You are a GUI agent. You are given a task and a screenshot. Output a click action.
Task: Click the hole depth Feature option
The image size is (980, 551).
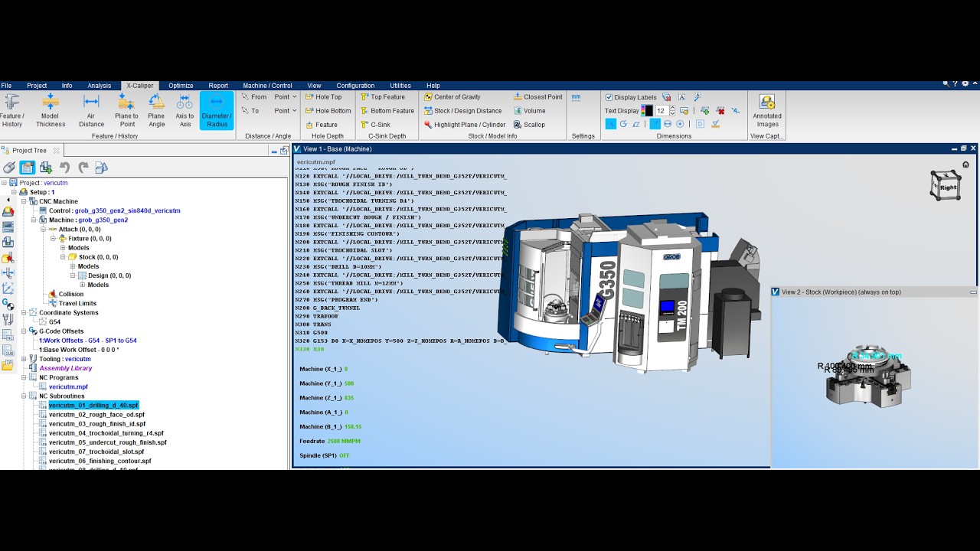pos(322,125)
